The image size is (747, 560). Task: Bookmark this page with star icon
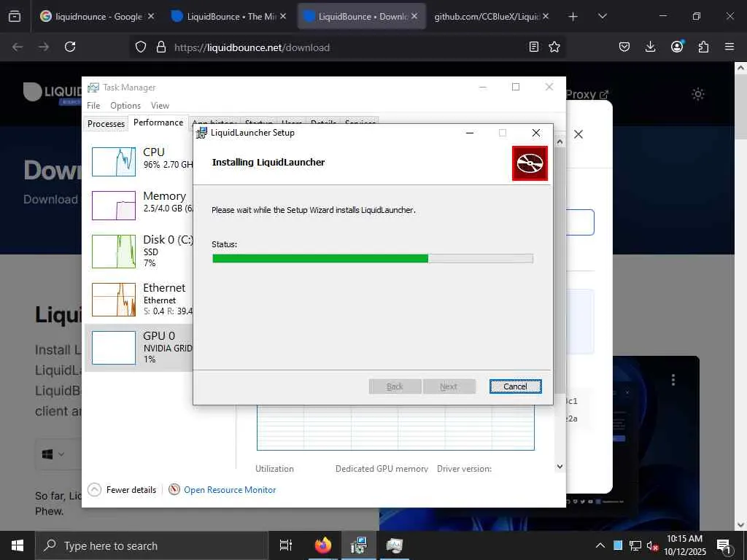[x=554, y=47]
